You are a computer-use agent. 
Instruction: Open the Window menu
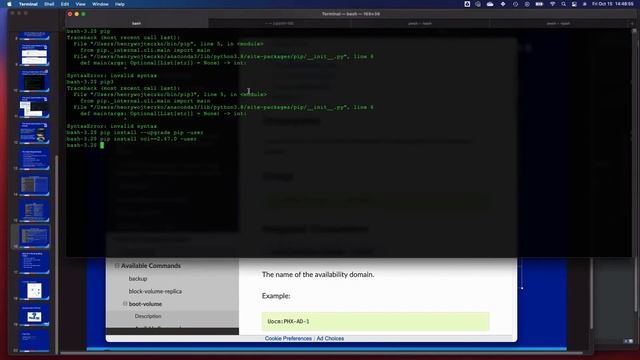[x=100, y=4]
